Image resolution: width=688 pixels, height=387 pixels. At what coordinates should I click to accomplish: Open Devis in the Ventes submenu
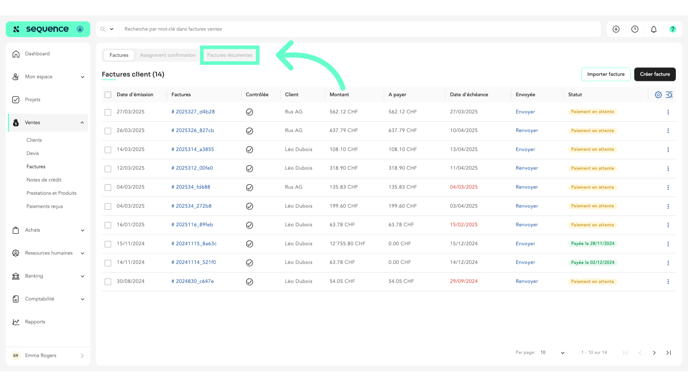(x=32, y=154)
